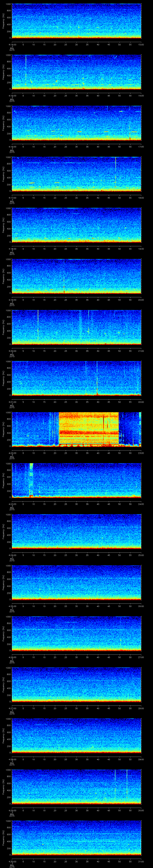Click the 4:27:00 start time label
The image size is (153, 868).
point(12,708)
